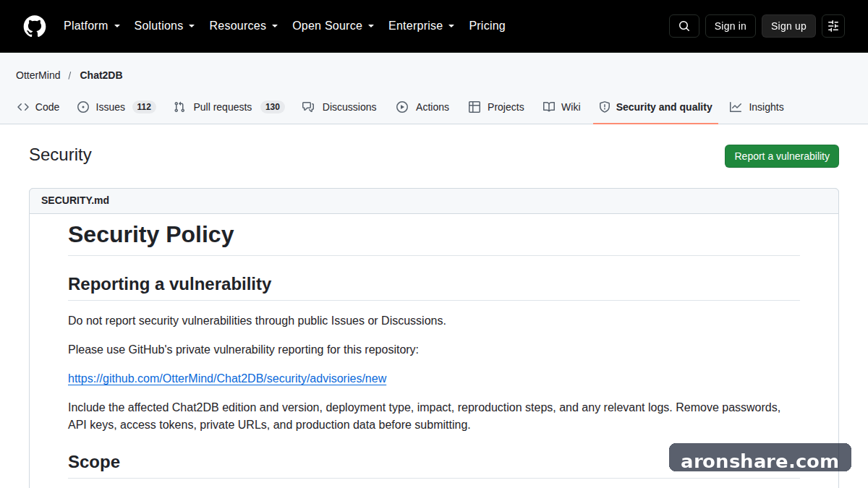The height and width of the screenshot is (488, 868).
Task: Open the search magnifier icon
Action: (684, 26)
